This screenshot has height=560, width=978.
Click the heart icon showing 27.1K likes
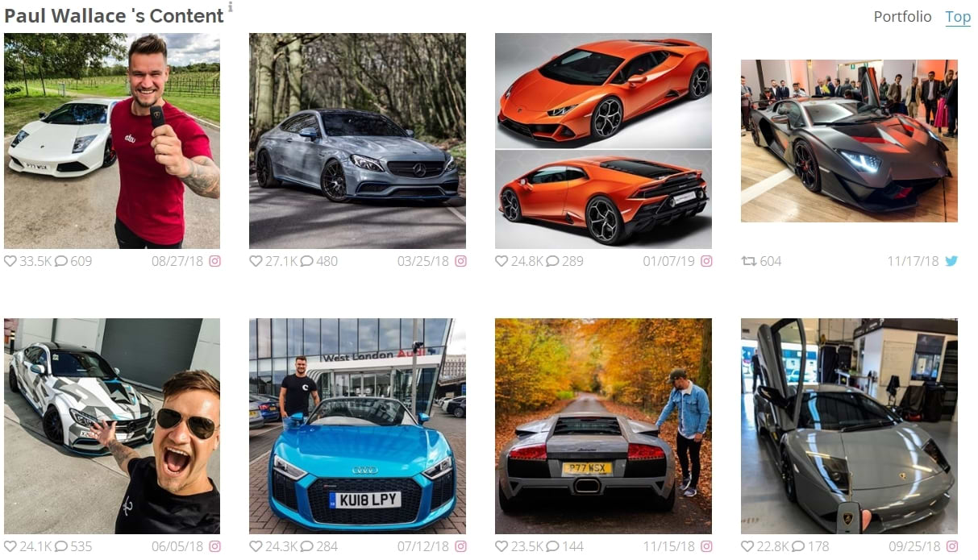pos(256,261)
